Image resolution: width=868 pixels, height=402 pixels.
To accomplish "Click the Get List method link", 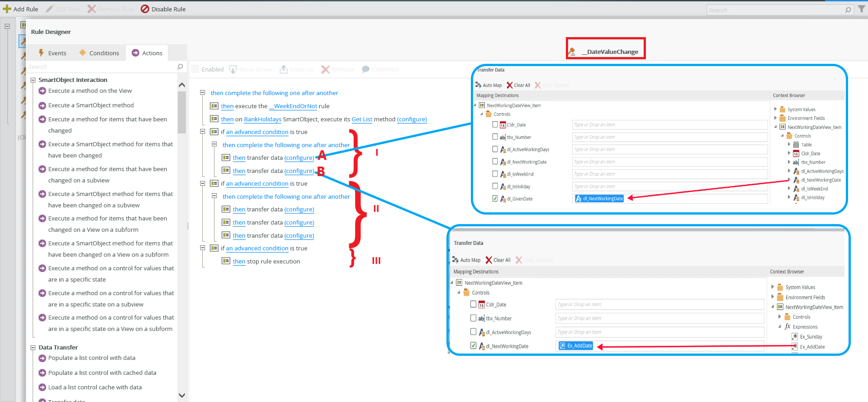I will point(362,120).
